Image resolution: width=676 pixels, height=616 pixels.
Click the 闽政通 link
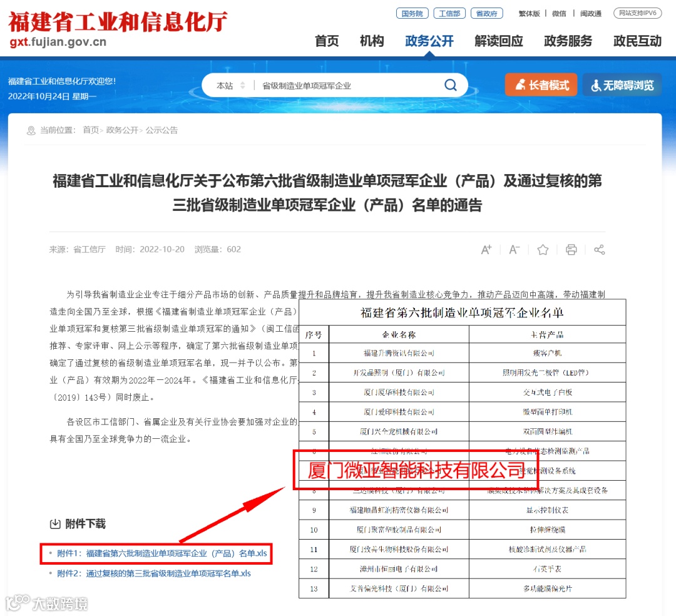tap(591, 13)
